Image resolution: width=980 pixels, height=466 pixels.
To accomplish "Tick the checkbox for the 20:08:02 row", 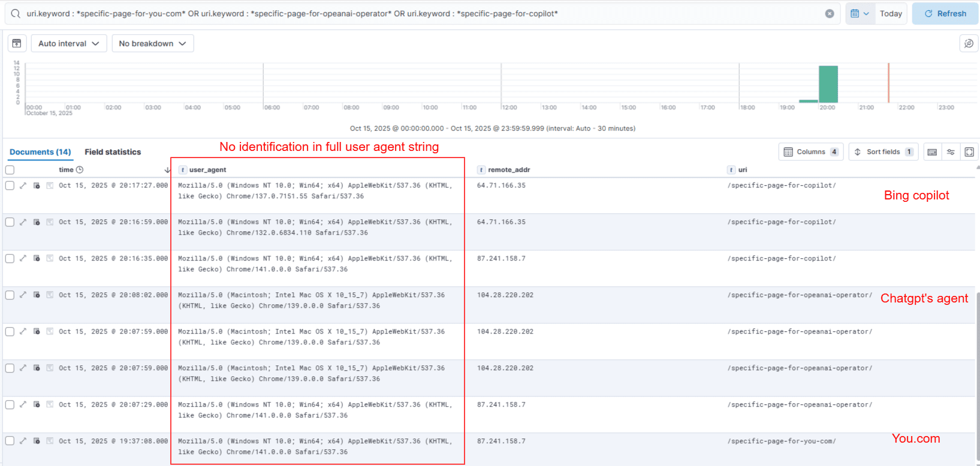I will pos(10,295).
